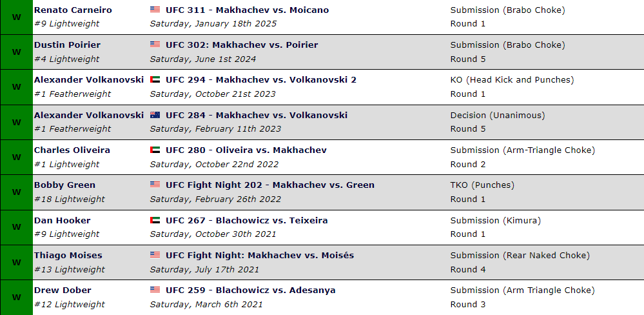Open the UFC 294 Makhachev vs. Volkanovski 2 event
The height and width of the screenshot is (315, 644).
click(261, 80)
